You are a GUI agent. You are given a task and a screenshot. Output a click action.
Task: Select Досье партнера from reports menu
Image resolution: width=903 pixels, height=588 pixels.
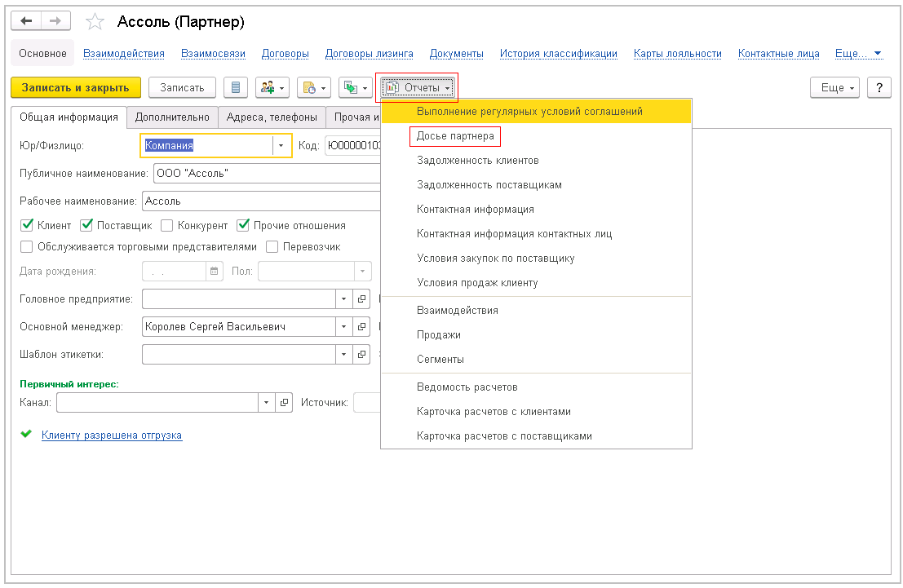pos(455,135)
